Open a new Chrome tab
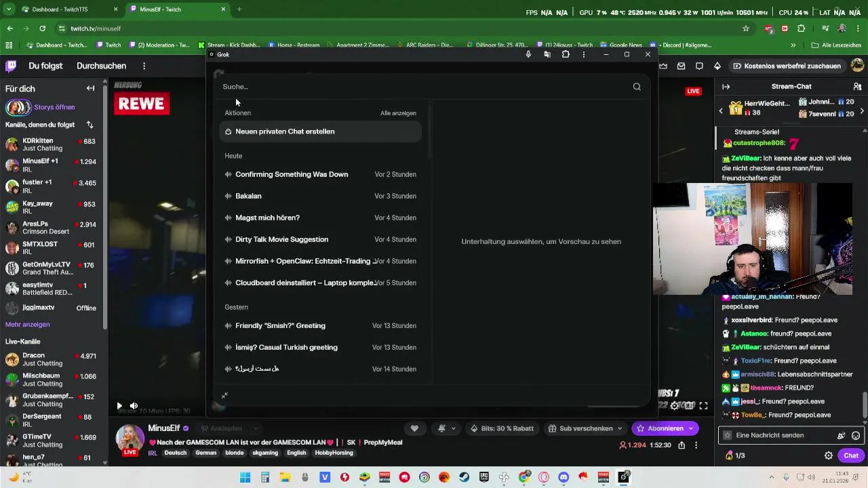Viewport: 868px width, 488px height. [239, 9]
